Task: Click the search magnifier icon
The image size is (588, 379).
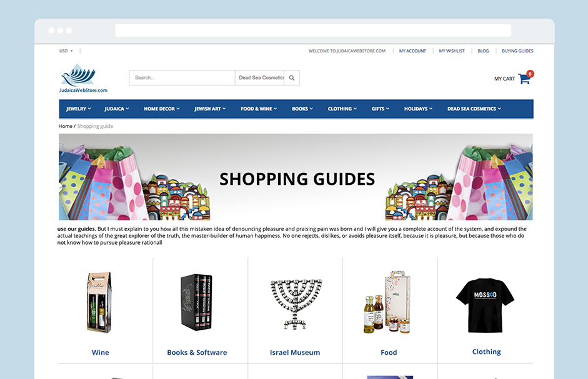Action: (292, 78)
